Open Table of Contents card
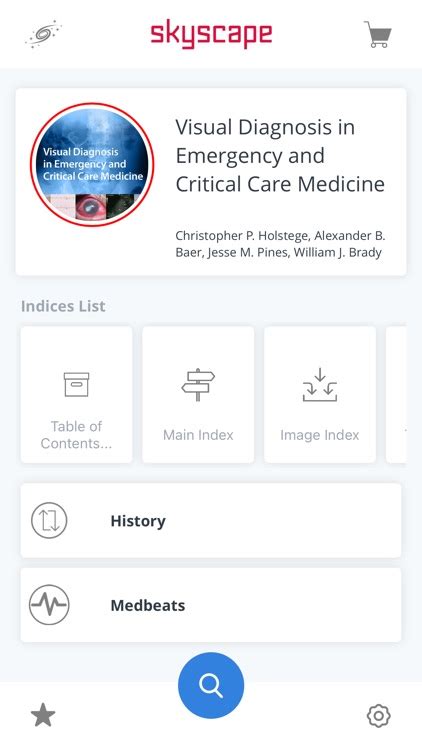The image size is (422, 750). (77, 395)
